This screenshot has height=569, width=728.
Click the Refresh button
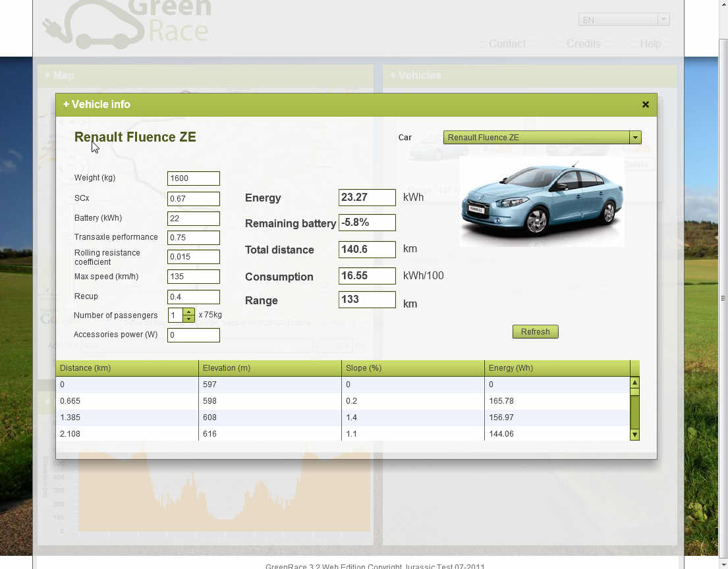point(536,332)
